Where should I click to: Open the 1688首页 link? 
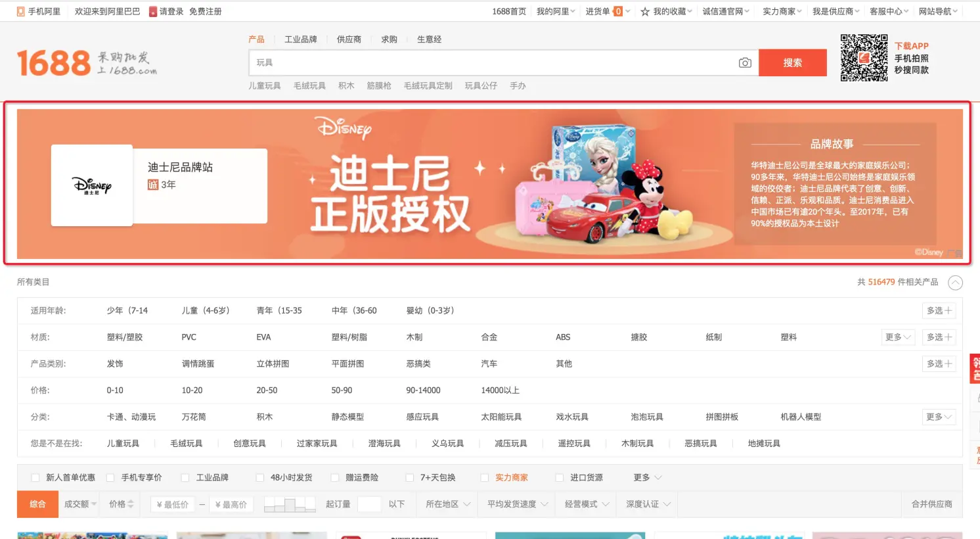pos(509,11)
